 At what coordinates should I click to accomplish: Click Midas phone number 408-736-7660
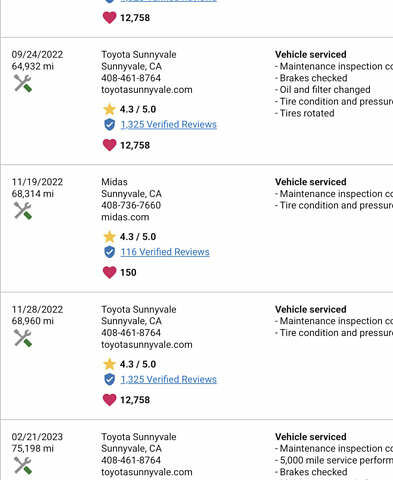click(x=131, y=205)
